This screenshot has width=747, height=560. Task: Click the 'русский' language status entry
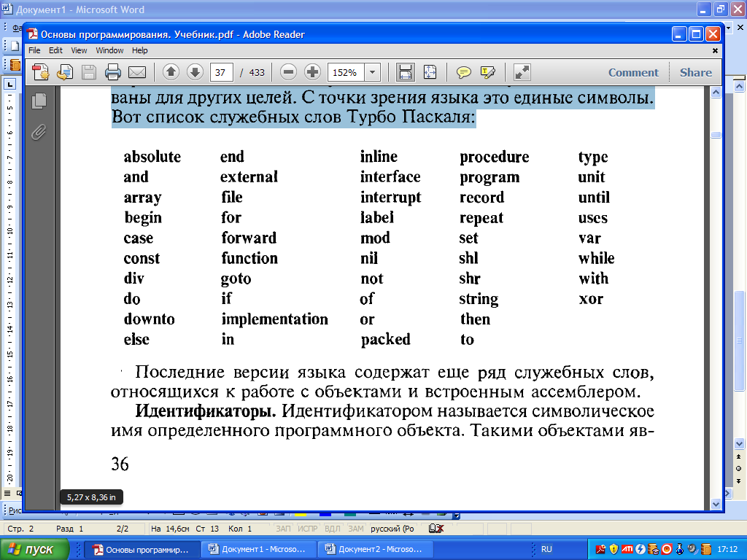(x=392, y=529)
